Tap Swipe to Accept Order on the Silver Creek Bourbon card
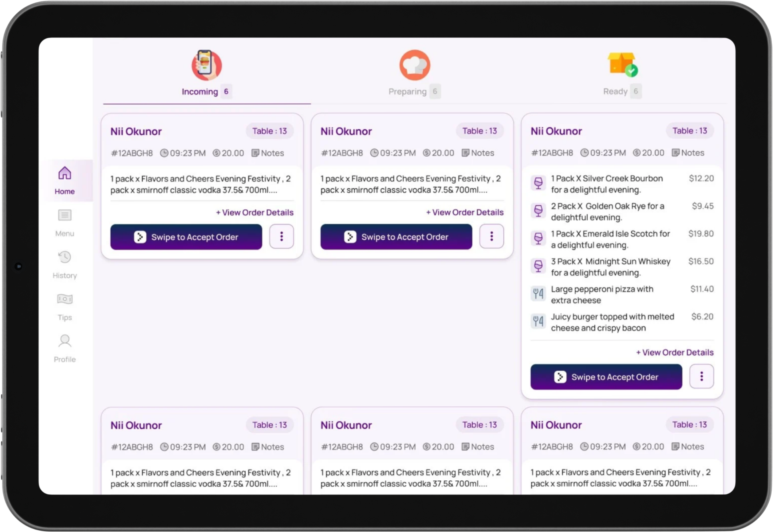Screen dimensions: 773x532 point(606,377)
